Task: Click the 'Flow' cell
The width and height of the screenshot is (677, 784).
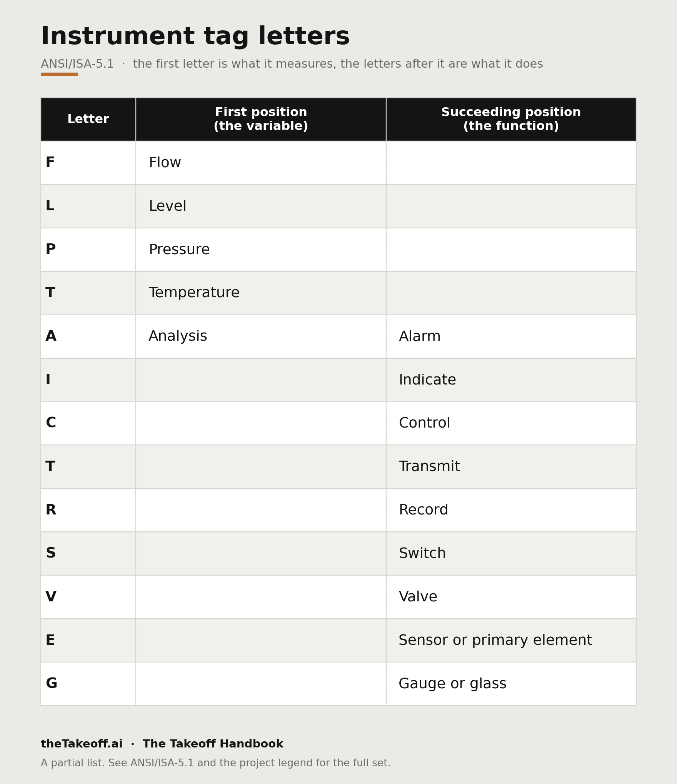Action: click(261, 163)
